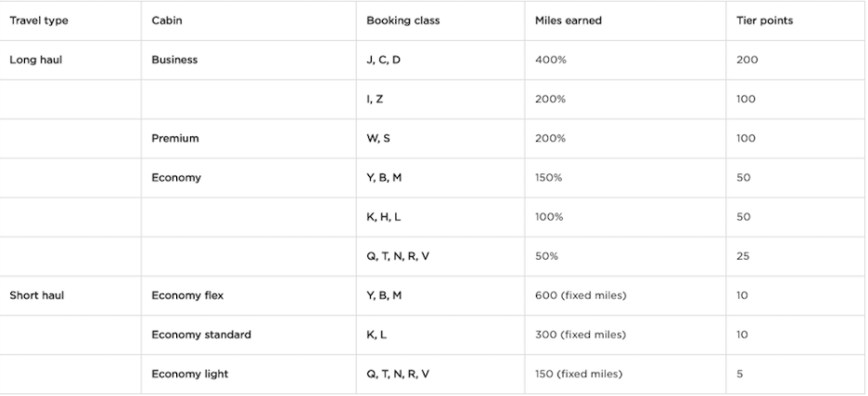Click the Short haul travel type cell
868x396 pixels.
coord(33,296)
